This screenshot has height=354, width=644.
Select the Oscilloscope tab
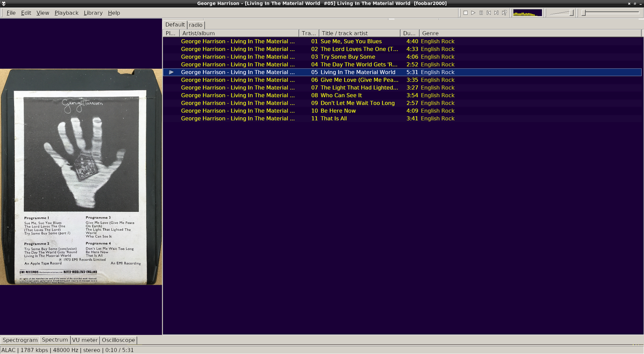pos(118,340)
